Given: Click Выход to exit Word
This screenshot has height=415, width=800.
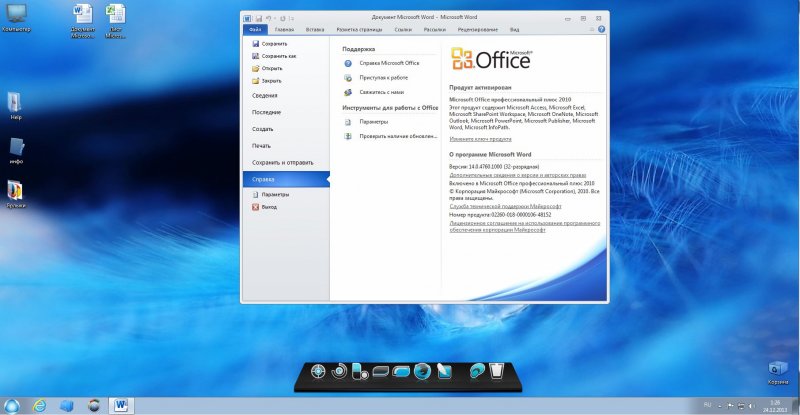Looking at the screenshot, I should coord(265,207).
